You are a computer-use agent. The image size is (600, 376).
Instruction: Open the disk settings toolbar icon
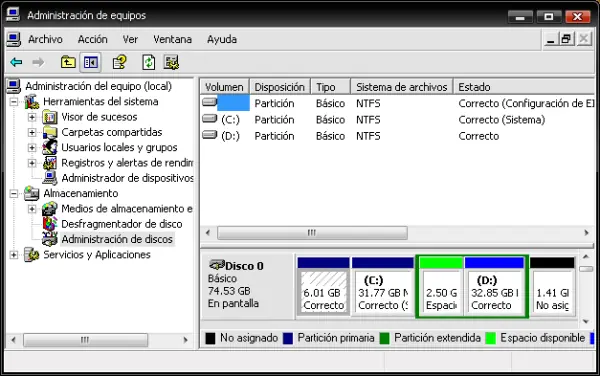point(171,62)
